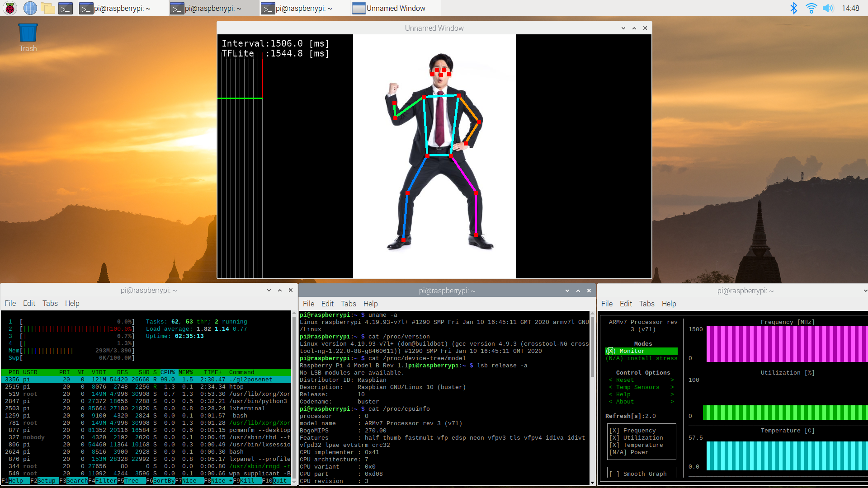This screenshot has width=868, height=488.
Task: Click the volume icon in the tray
Action: [x=829, y=8]
